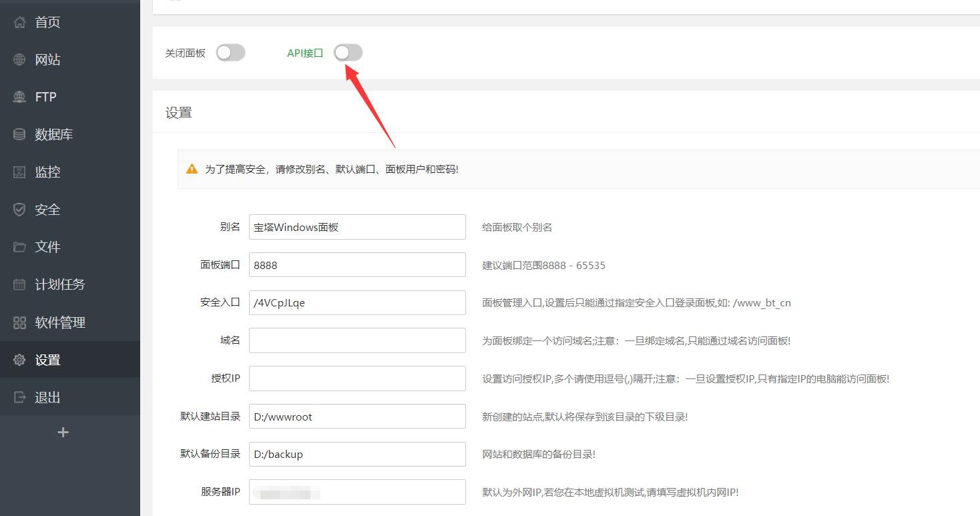Open 监控 menu item

(x=70, y=172)
